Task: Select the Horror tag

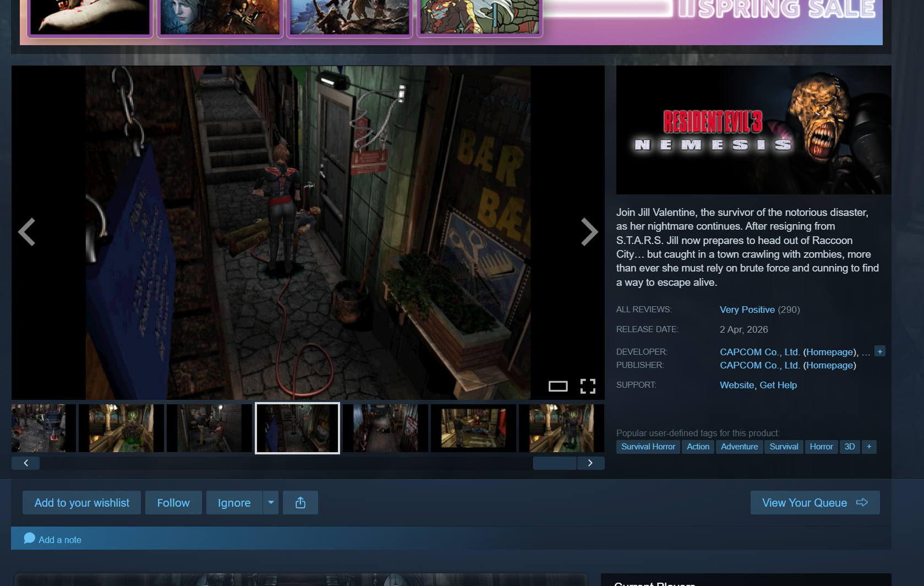Action: pyautogui.click(x=821, y=447)
